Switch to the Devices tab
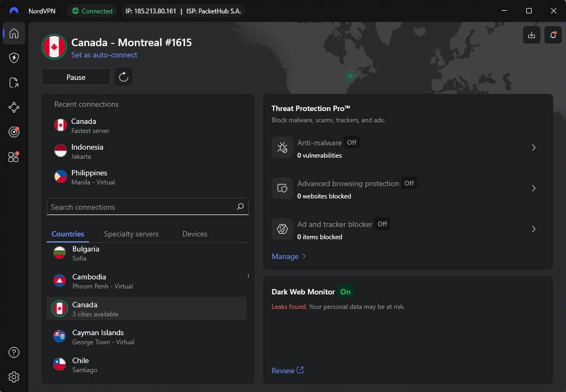The image size is (566, 392). pos(194,234)
